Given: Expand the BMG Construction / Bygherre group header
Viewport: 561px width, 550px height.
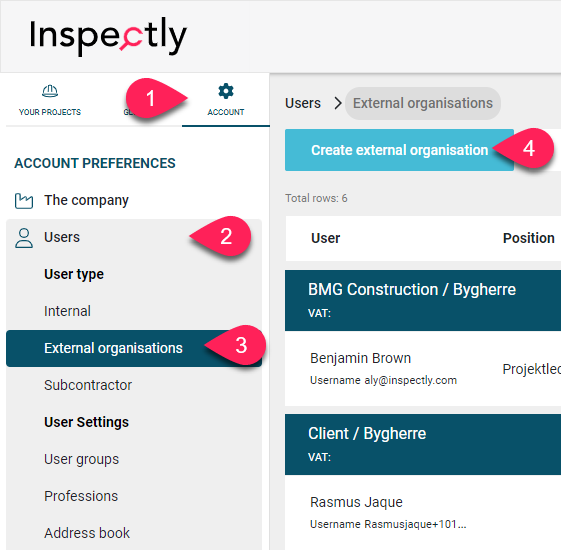Looking at the screenshot, I should [423, 300].
